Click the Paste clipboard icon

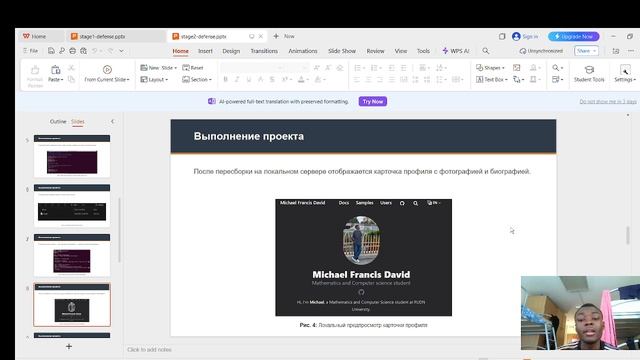coord(56,70)
